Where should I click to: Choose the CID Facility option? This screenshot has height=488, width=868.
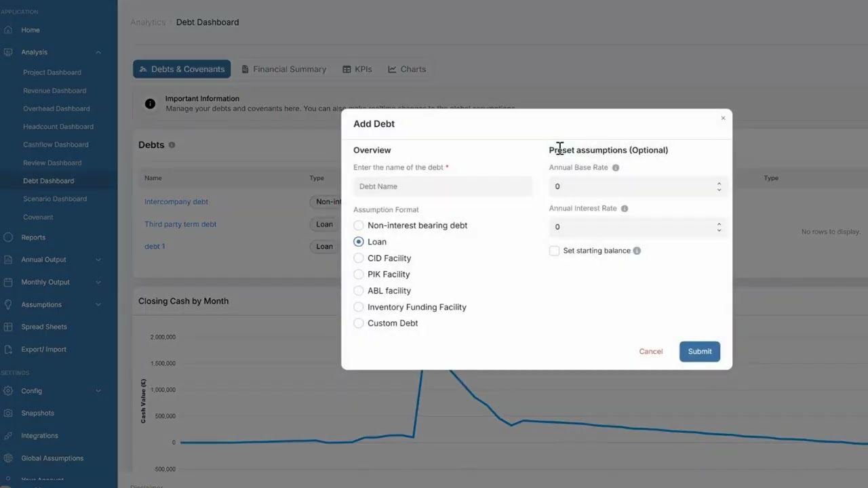click(359, 258)
